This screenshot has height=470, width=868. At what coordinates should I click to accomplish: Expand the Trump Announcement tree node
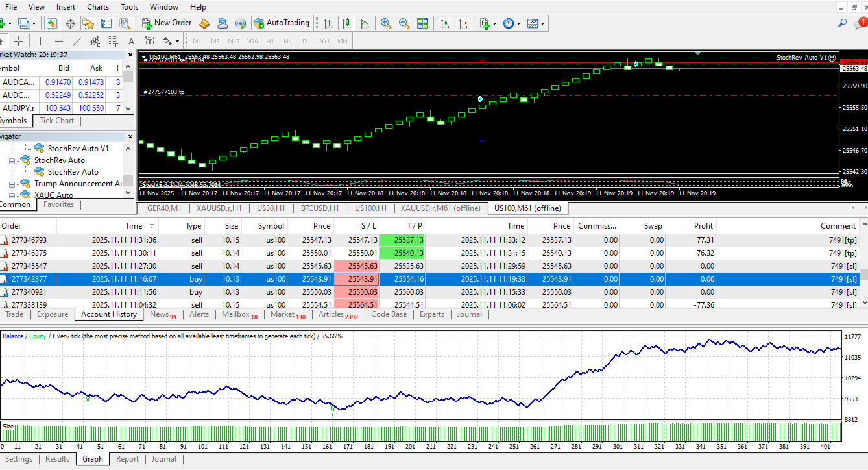click(x=12, y=184)
